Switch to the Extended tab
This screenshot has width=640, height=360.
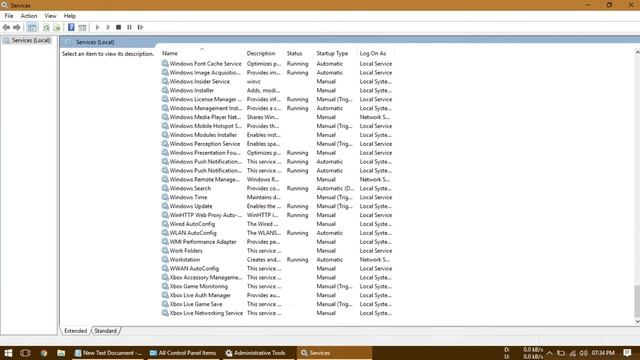(x=76, y=331)
